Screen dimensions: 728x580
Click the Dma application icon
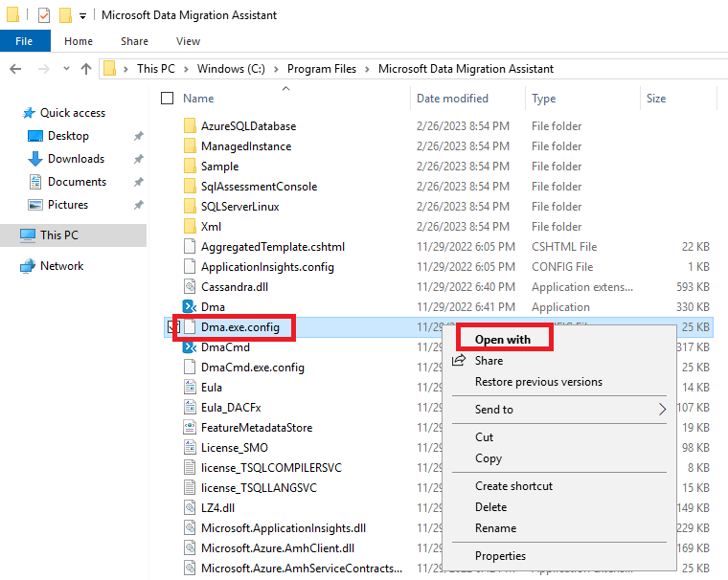(x=190, y=306)
